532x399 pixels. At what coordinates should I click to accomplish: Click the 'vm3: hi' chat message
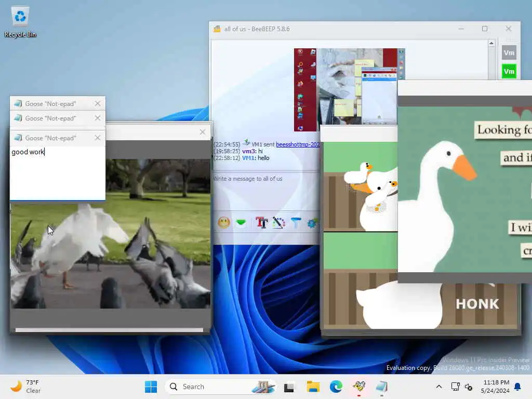252,151
